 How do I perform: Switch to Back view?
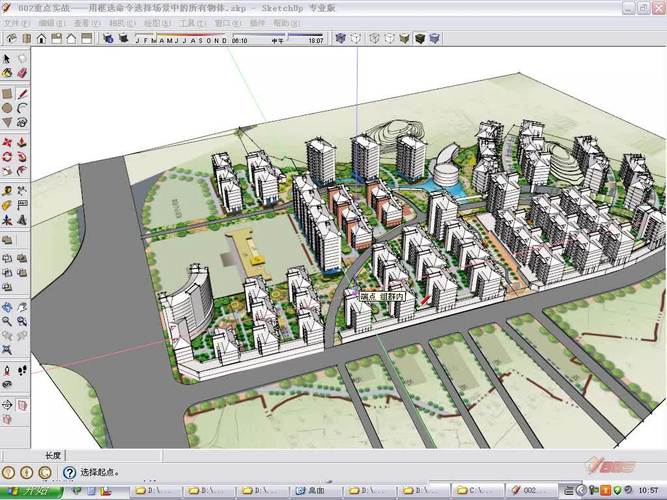[71, 39]
